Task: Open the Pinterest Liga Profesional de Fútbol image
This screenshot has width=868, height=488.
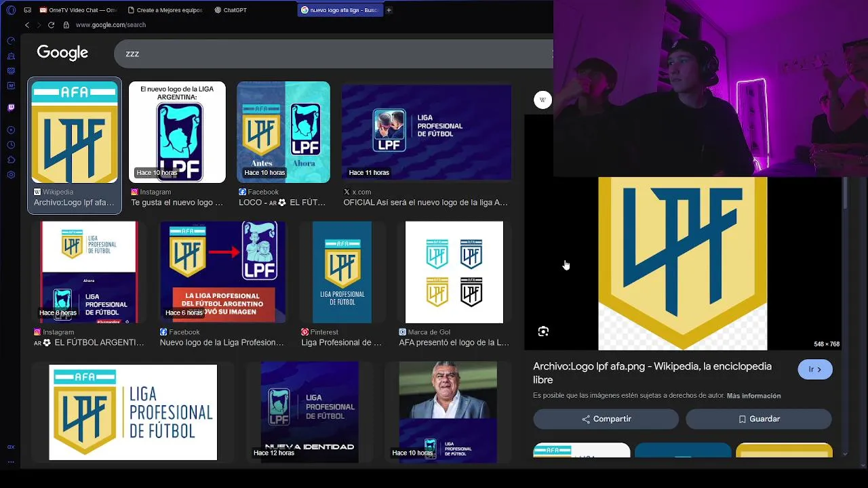Action: (x=342, y=272)
